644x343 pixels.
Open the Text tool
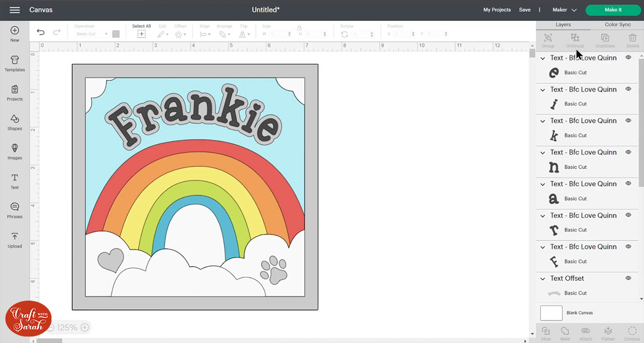click(x=14, y=181)
